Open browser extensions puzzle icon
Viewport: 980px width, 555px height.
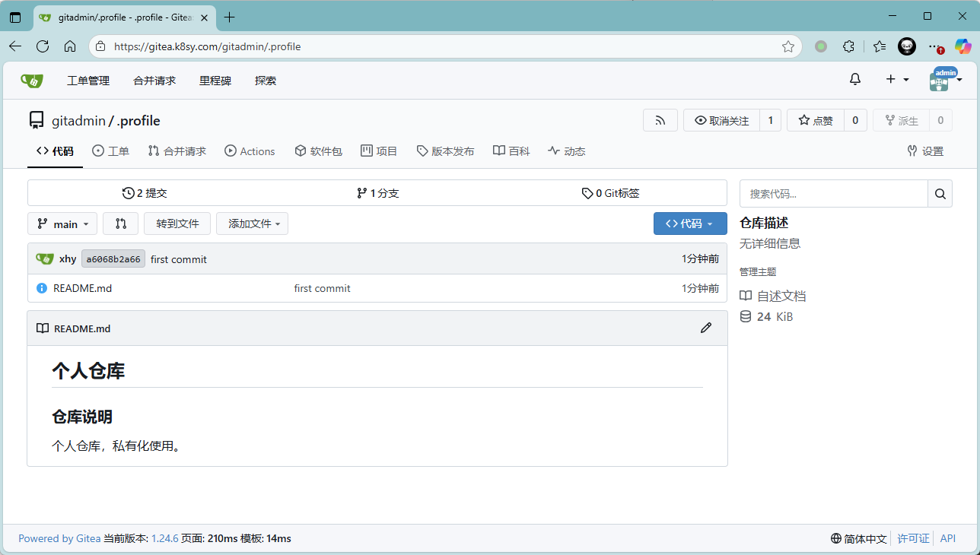[849, 46]
